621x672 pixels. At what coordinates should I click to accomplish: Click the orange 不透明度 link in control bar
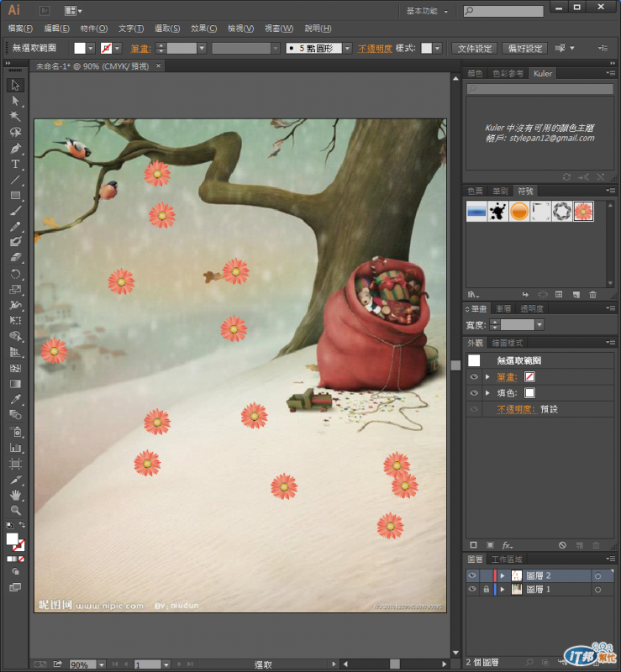pyautogui.click(x=375, y=49)
